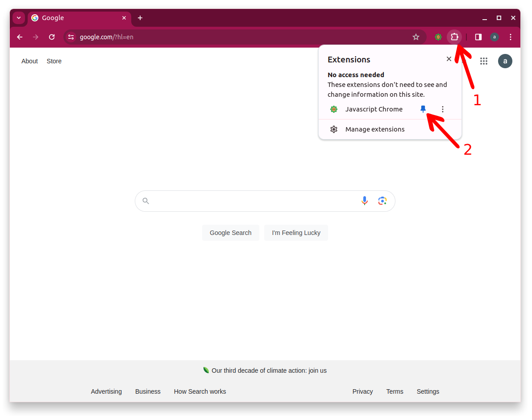The height and width of the screenshot is (420, 532).
Task: Maximize the Chrome window
Action: 499,18
